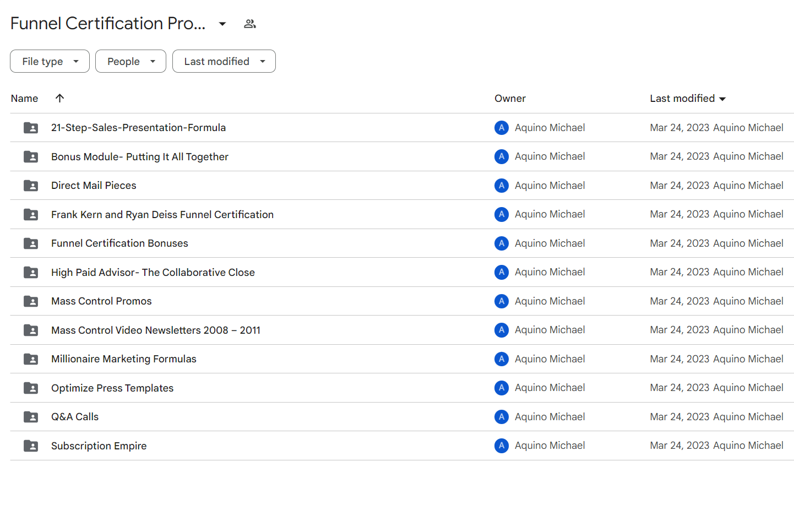Viewport: 794px width, 532px height.
Task: Open the File type filter
Action: pos(50,61)
